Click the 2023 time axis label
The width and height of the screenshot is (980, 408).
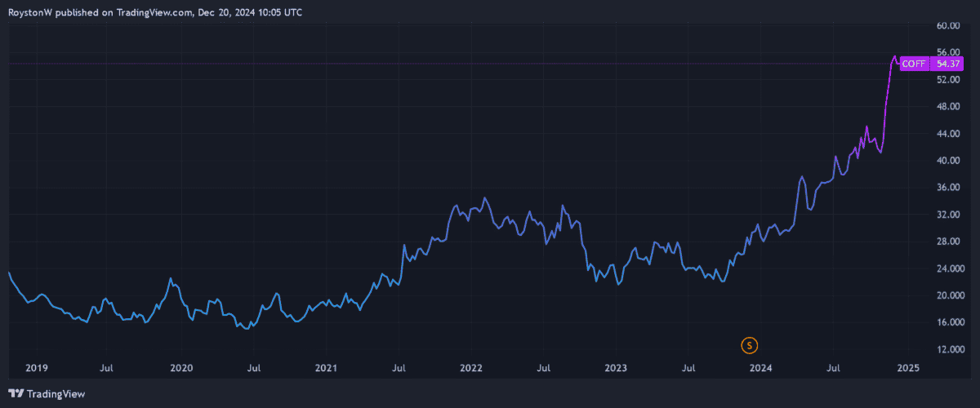[x=617, y=368]
